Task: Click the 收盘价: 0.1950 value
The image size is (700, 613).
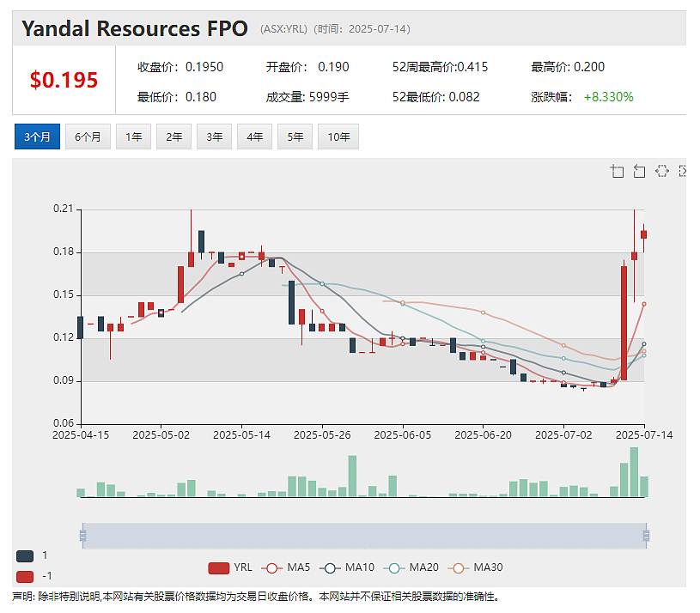Action: (x=180, y=67)
